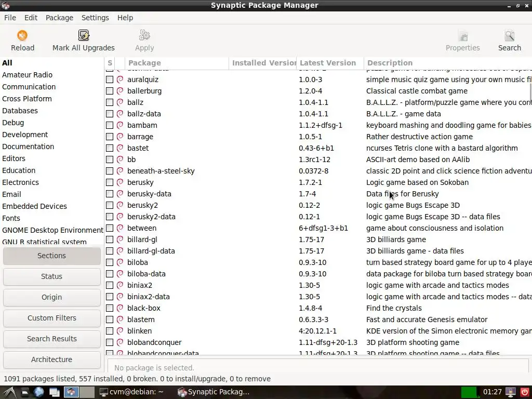Image resolution: width=532 pixels, height=399 pixels.
Task: Click the Debian swirl icon beside blastem
Action: click(120, 320)
